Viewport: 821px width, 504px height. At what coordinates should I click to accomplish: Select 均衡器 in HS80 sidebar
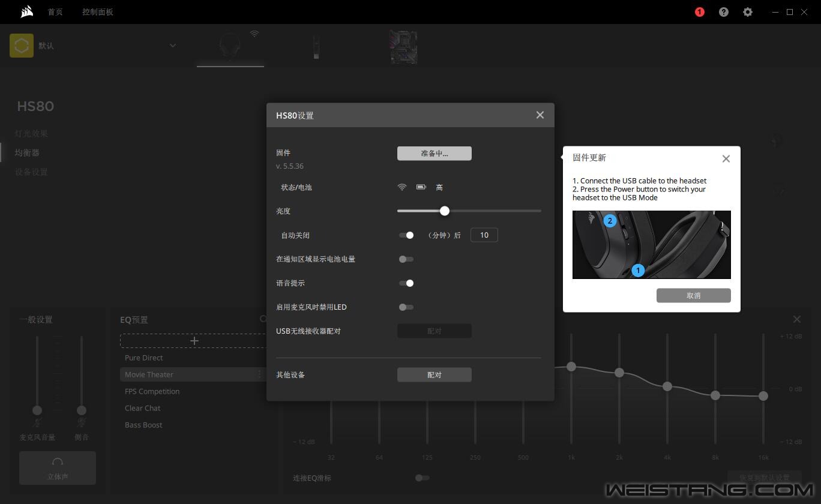pyautogui.click(x=27, y=152)
